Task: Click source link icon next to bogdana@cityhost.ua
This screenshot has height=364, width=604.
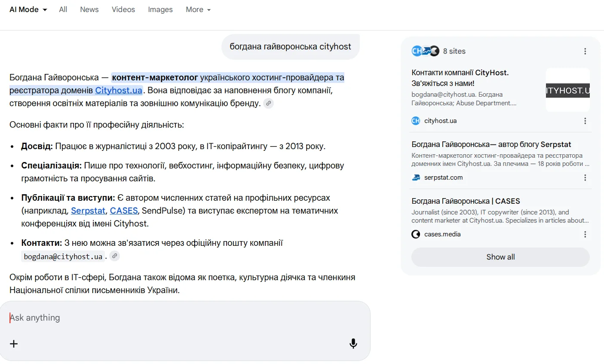Action: click(x=114, y=256)
